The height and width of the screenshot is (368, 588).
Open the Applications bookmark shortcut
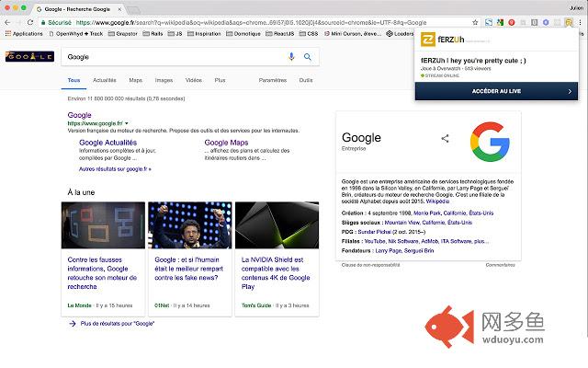coord(24,33)
